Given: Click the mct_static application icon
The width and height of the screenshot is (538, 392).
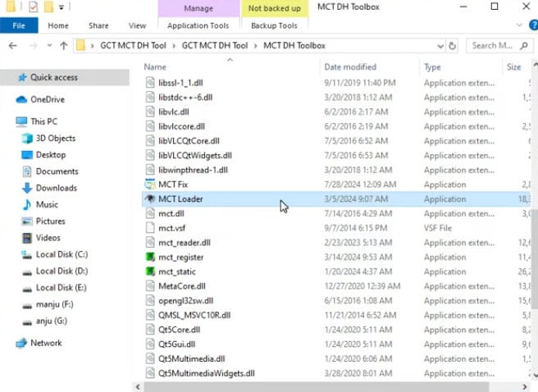Looking at the screenshot, I should point(150,271).
